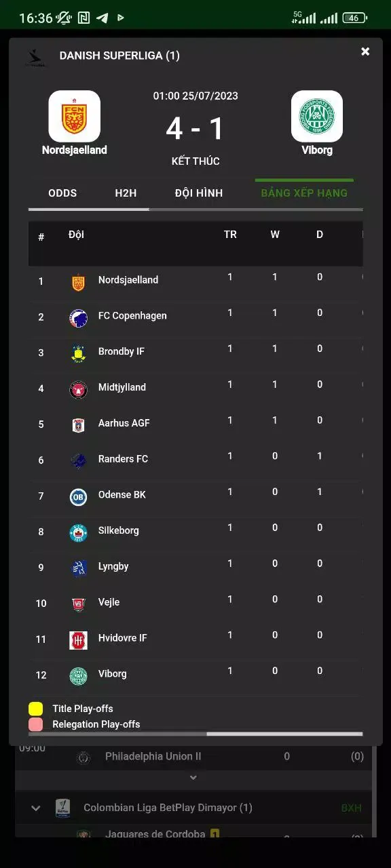The image size is (391, 868).
Task: Open the Silkeborg team badge
Action: point(79,533)
